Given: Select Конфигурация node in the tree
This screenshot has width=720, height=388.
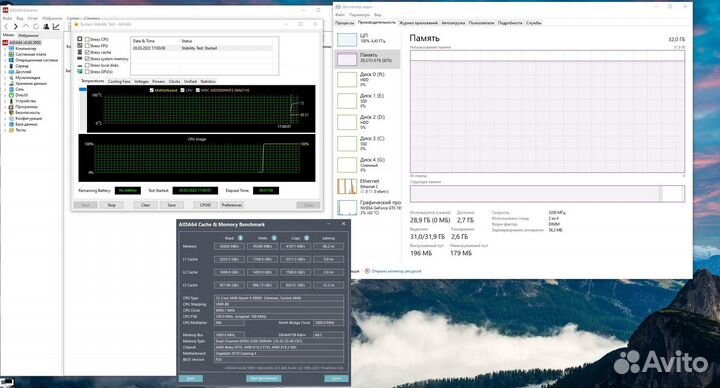Looking at the screenshot, I should coord(28,118).
